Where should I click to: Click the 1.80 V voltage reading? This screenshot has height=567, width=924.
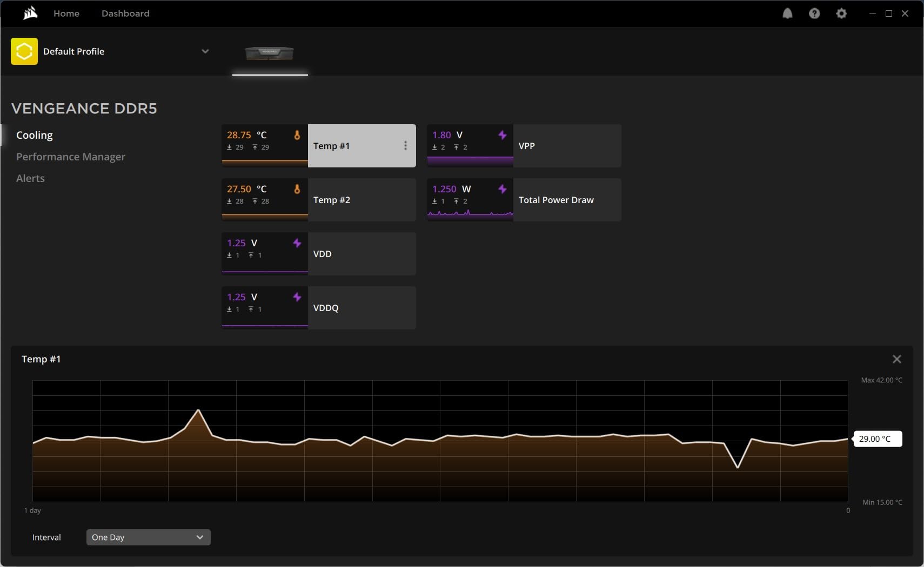point(447,135)
